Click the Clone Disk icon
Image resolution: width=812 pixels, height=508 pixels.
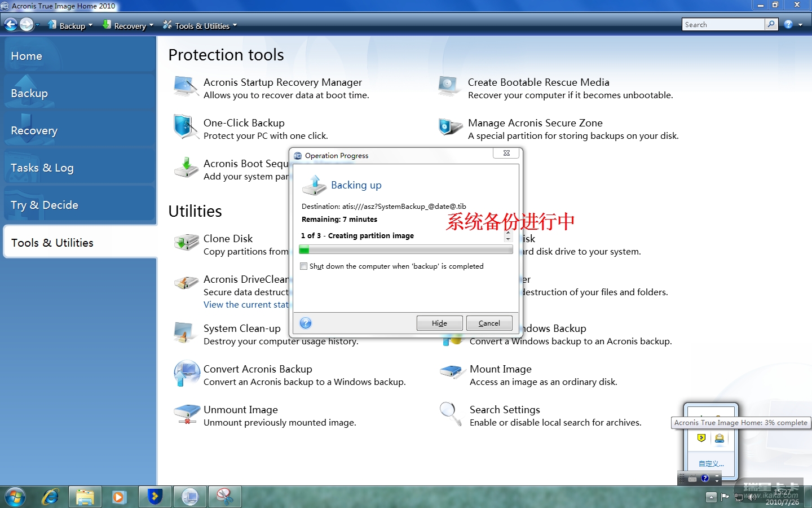coord(186,243)
